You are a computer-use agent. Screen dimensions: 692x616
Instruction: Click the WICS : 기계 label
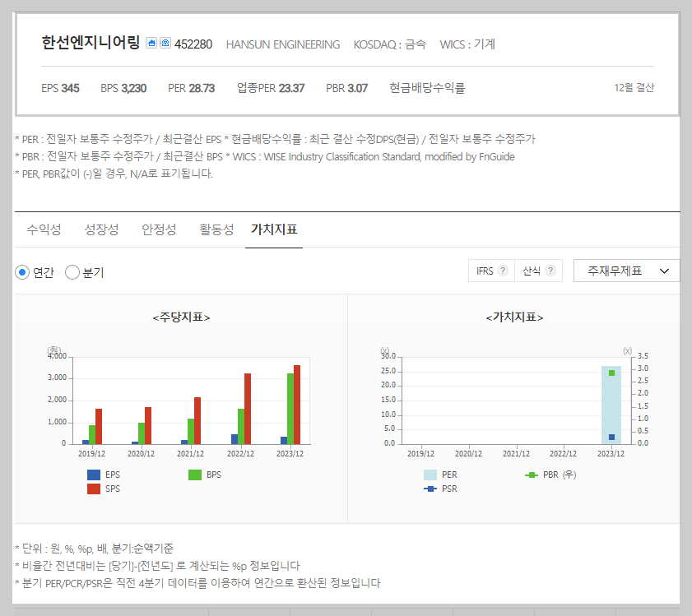[x=467, y=44]
